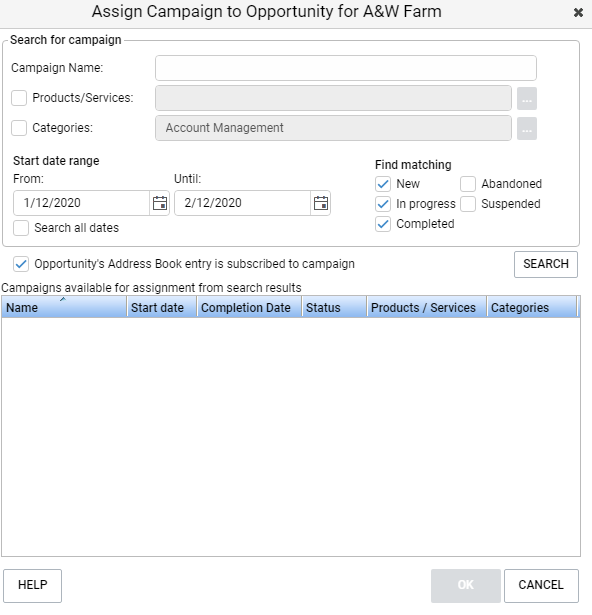Click the From date field 1/12/2020
592x615 pixels.
82,203
